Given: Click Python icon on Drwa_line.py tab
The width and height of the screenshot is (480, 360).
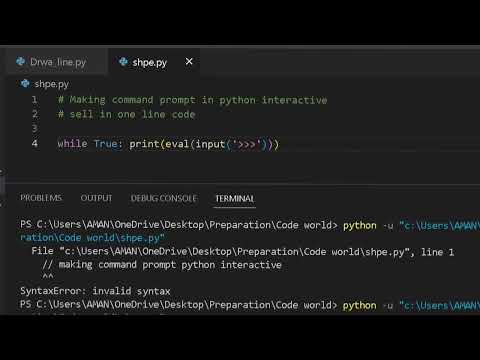Looking at the screenshot, I should pyautogui.click(x=21, y=61).
